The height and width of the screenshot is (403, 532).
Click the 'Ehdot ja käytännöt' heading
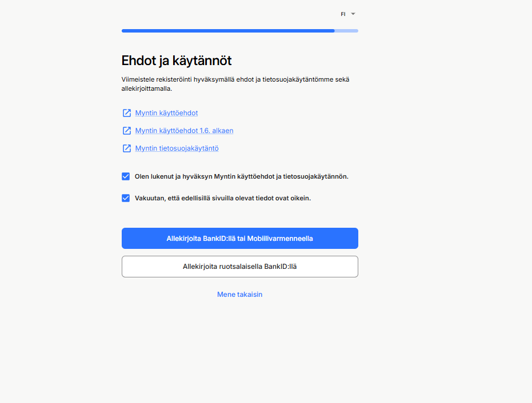pyautogui.click(x=177, y=61)
